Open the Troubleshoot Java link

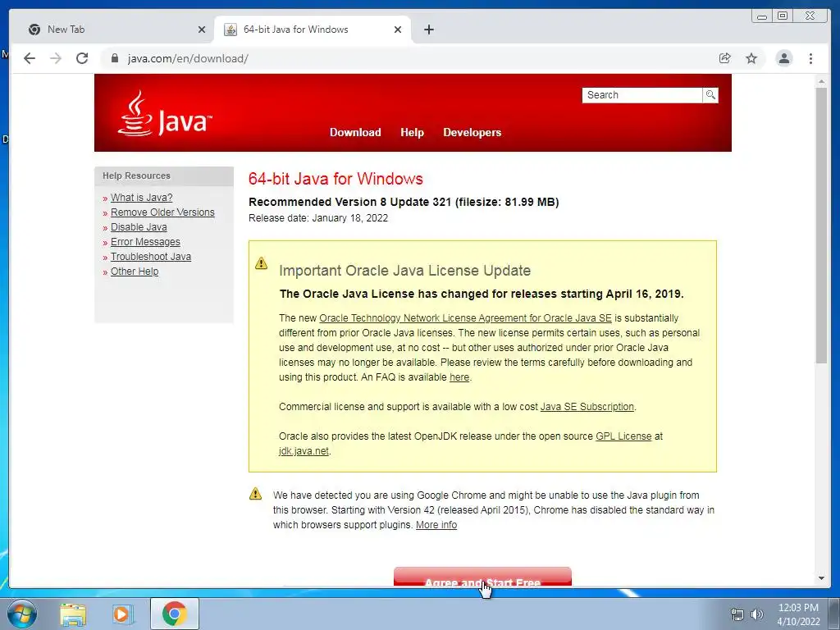pyautogui.click(x=151, y=257)
